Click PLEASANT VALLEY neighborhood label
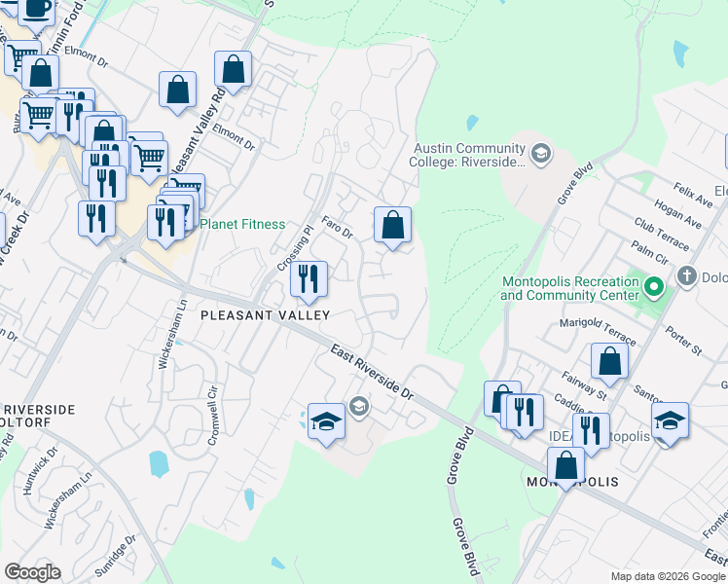This screenshot has width=728, height=584. [x=266, y=315]
